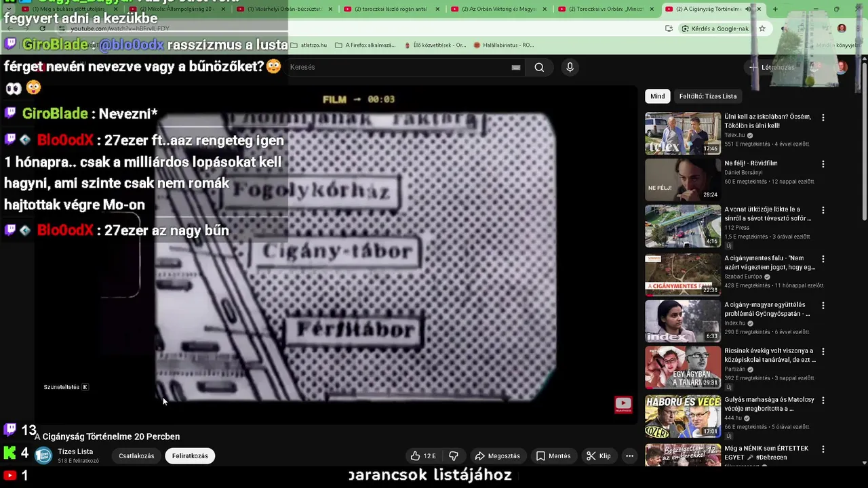Open options menu for 'Ülni kell az iskolában?' video
The image size is (868, 488).
point(823,117)
